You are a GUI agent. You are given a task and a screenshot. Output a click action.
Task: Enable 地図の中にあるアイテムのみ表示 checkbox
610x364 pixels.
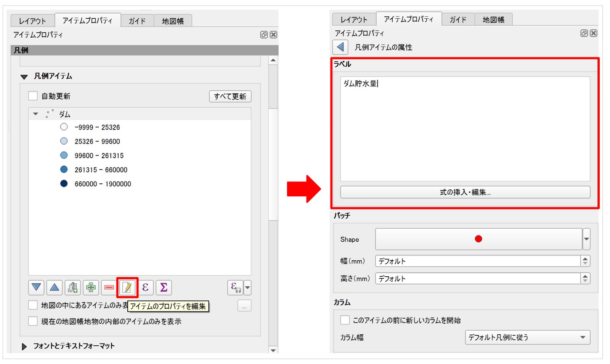click(33, 305)
